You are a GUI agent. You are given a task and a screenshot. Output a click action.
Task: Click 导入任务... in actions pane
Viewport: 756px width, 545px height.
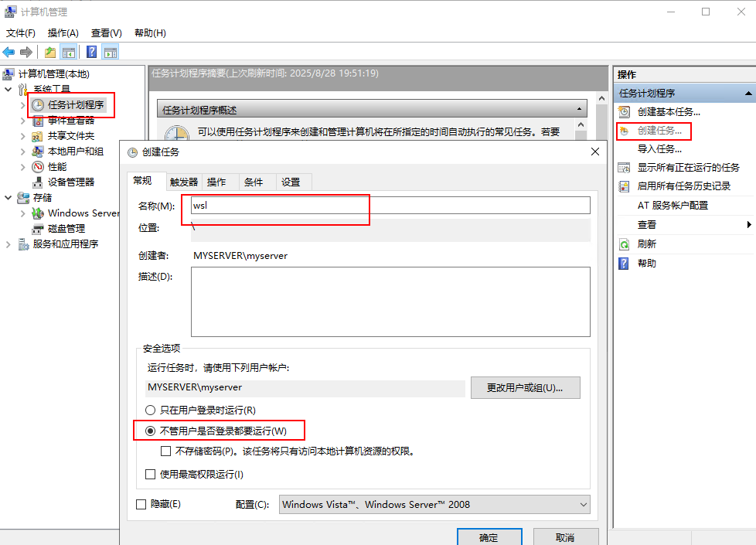point(659,149)
